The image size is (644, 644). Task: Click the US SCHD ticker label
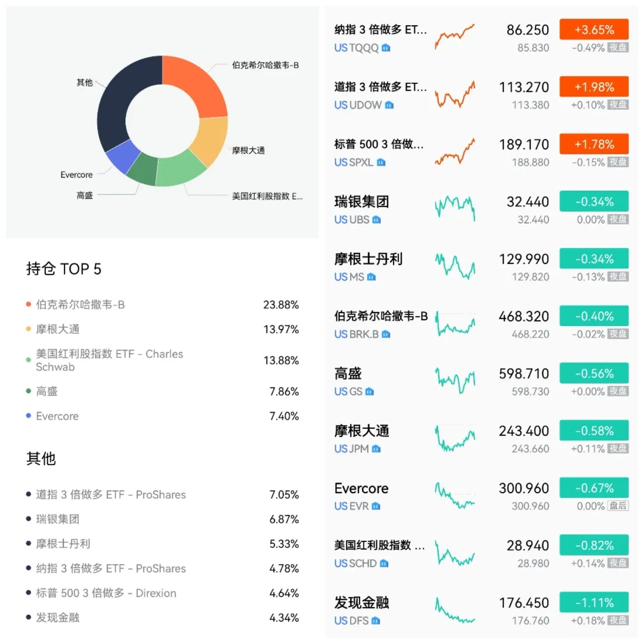[x=355, y=563]
